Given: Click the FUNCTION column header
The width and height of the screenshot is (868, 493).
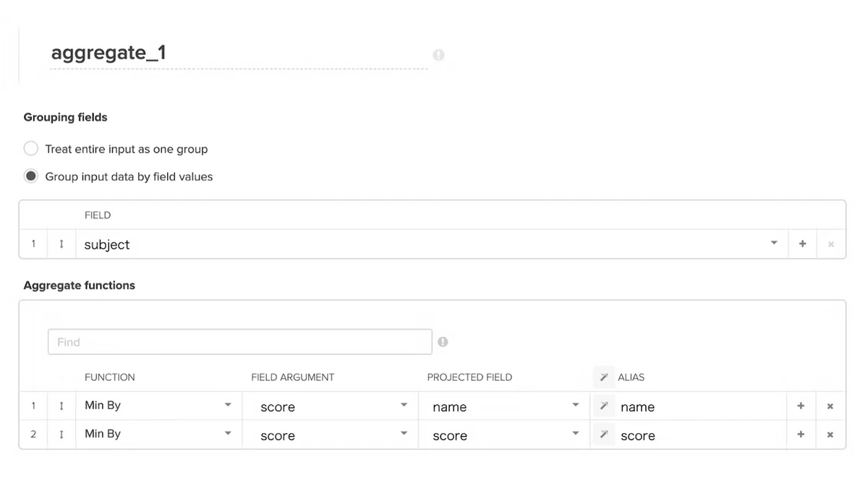Looking at the screenshot, I should [x=110, y=377].
